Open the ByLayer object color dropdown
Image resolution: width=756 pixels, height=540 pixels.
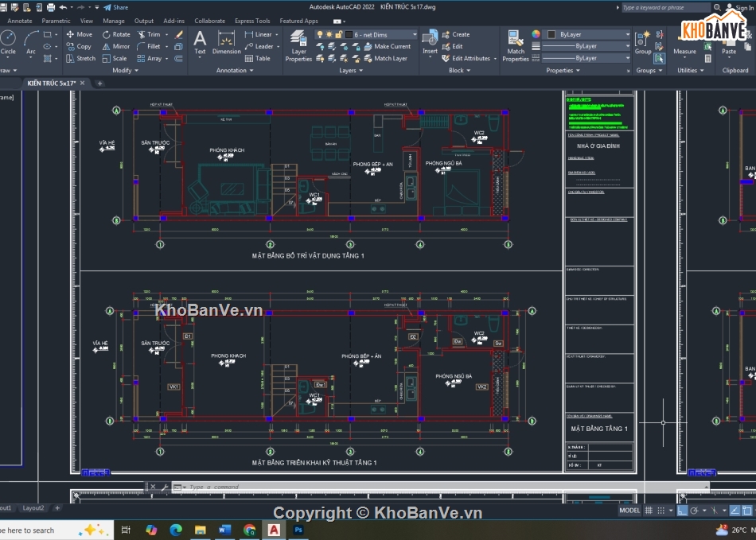click(x=589, y=34)
